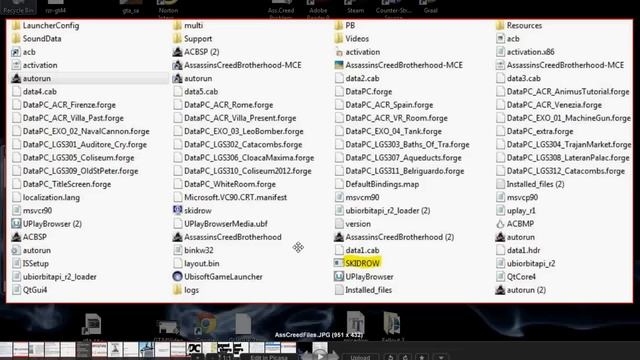Click the highlighted SKIDROW file name

pyautogui.click(x=362, y=264)
